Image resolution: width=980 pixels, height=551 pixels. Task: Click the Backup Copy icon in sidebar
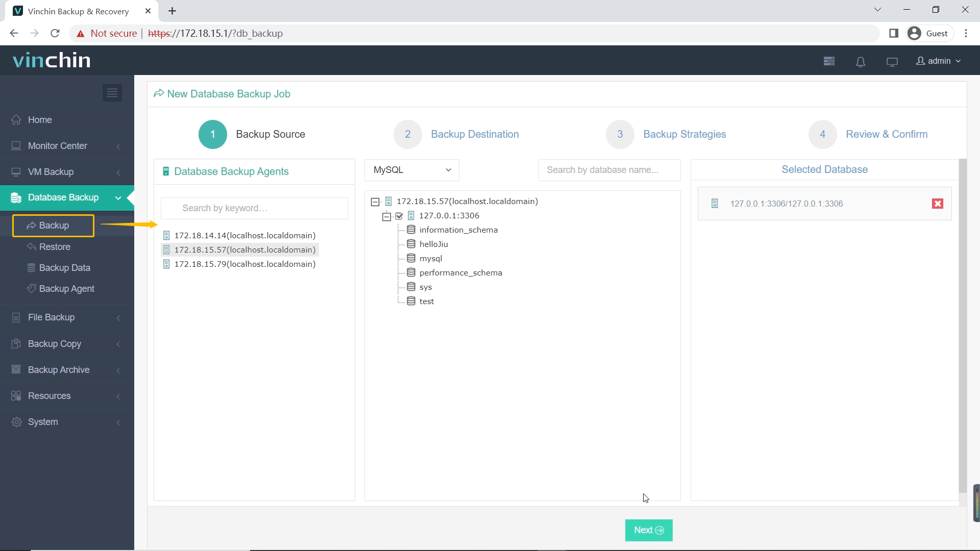[15, 344]
